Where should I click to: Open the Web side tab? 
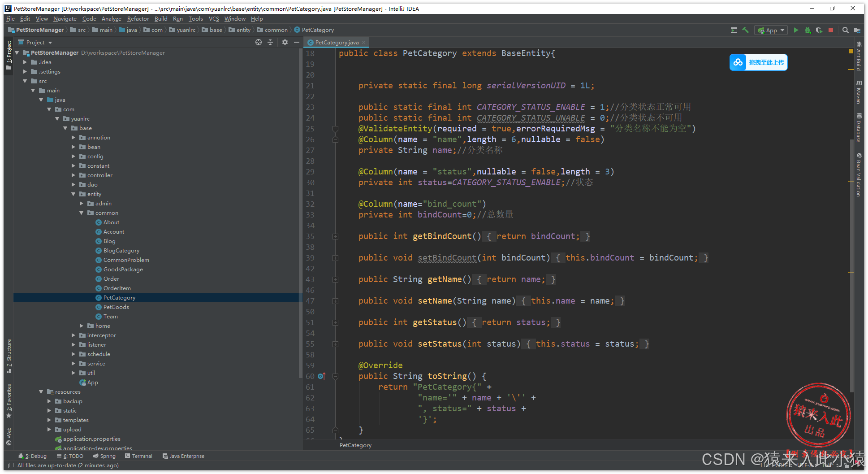pyautogui.click(x=9, y=436)
